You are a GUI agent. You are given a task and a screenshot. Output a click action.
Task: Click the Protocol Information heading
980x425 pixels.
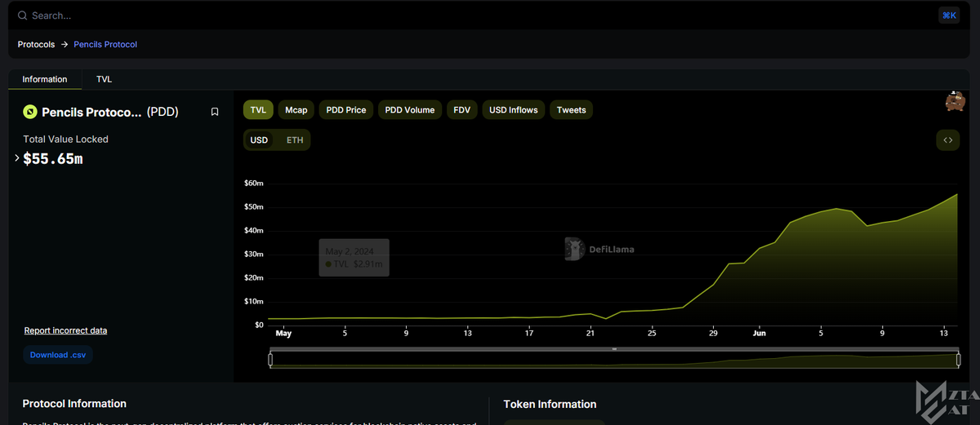pos(74,404)
